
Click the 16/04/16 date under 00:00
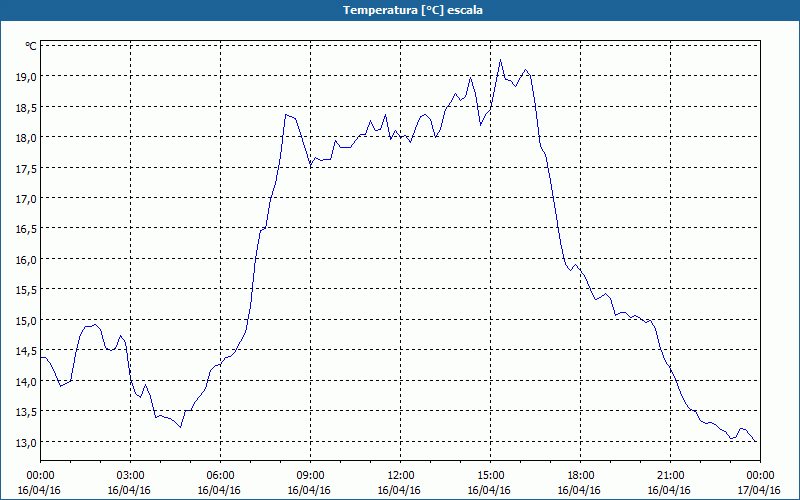pos(39,490)
